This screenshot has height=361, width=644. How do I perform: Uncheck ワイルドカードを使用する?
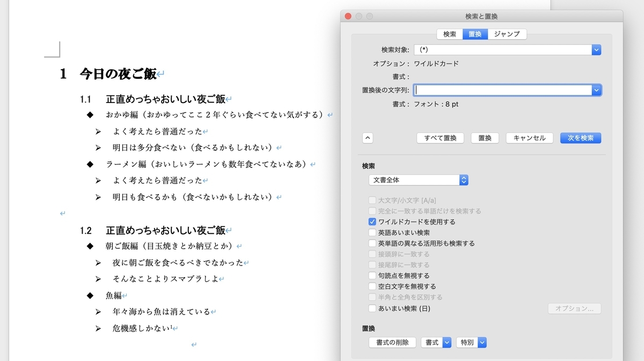[372, 222]
